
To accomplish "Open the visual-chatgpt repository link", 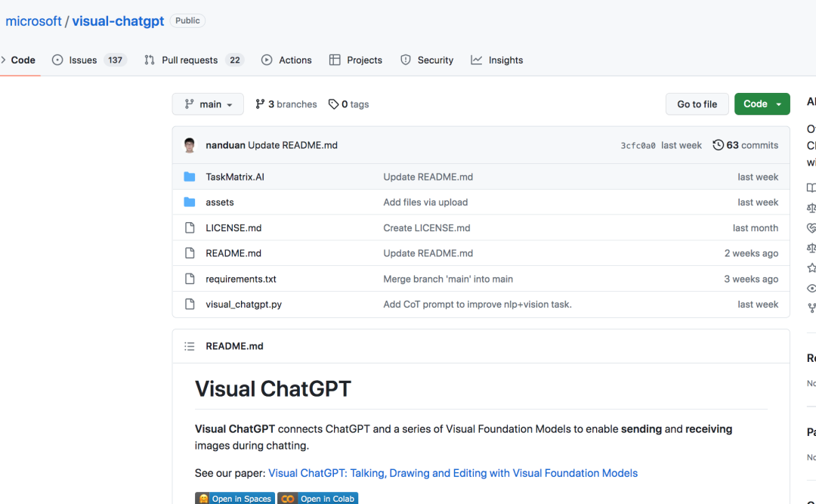I will (118, 21).
